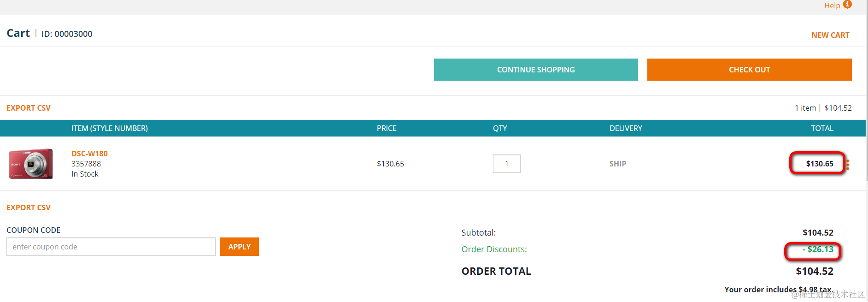Click the Help info icon
The width and height of the screenshot is (868, 302).
[x=847, y=5]
